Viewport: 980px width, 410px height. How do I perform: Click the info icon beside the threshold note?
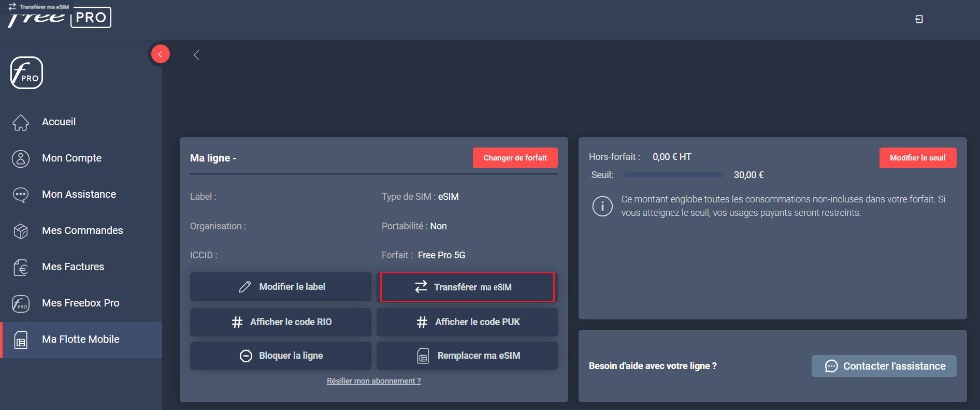[602, 206]
